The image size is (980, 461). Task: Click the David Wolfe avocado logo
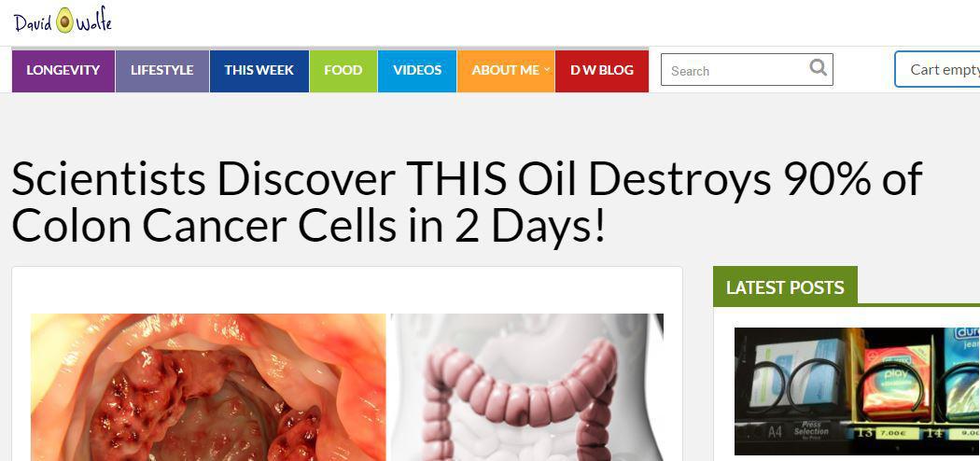[x=63, y=21]
